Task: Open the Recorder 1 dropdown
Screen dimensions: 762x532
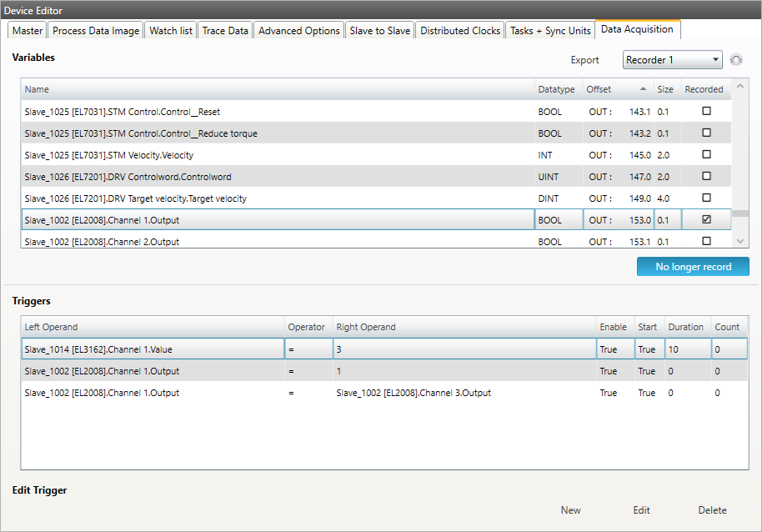Action: coord(673,60)
